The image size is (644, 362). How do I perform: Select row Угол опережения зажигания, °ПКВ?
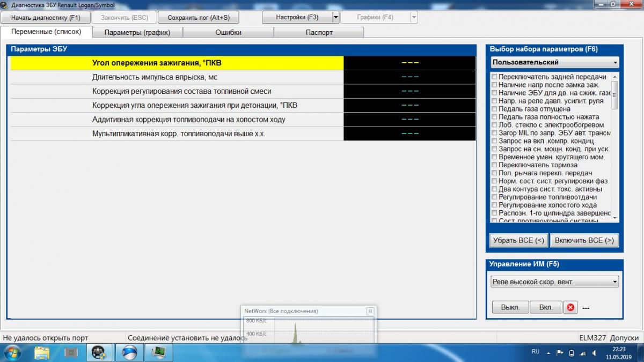coord(243,63)
